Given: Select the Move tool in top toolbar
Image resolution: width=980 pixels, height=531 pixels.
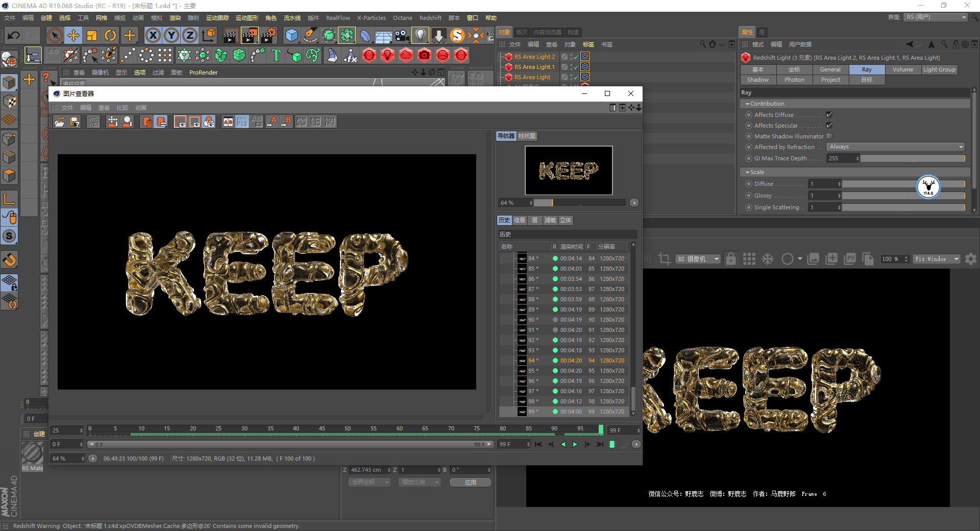Looking at the screenshot, I should click(73, 35).
